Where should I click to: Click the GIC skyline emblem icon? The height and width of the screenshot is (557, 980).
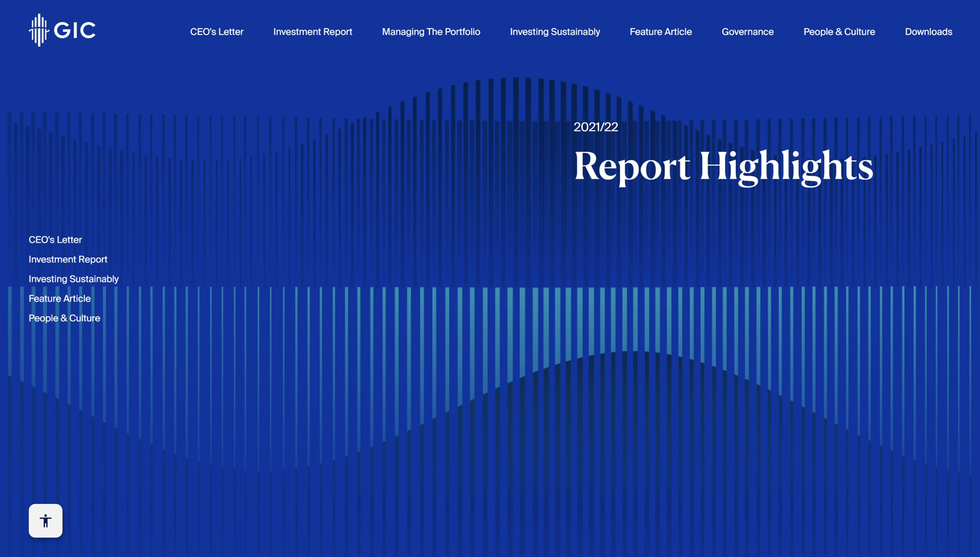pyautogui.click(x=38, y=30)
